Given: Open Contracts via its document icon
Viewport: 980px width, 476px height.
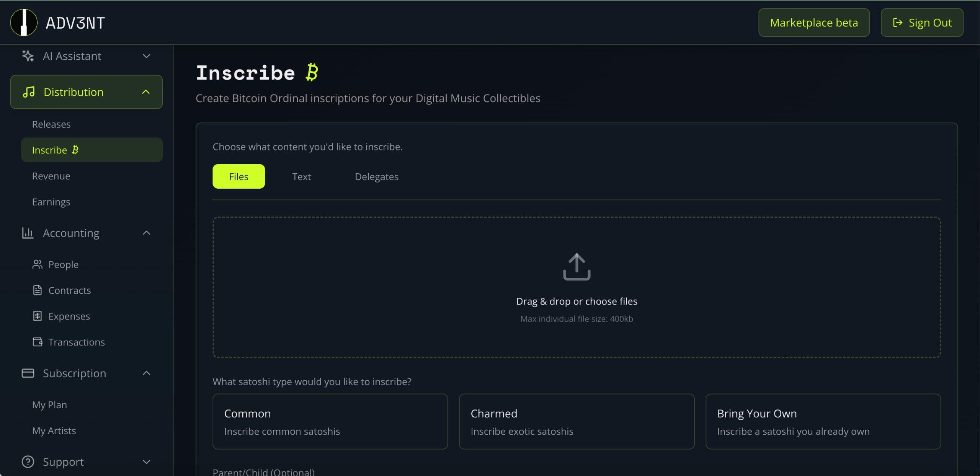Looking at the screenshot, I should (37, 290).
